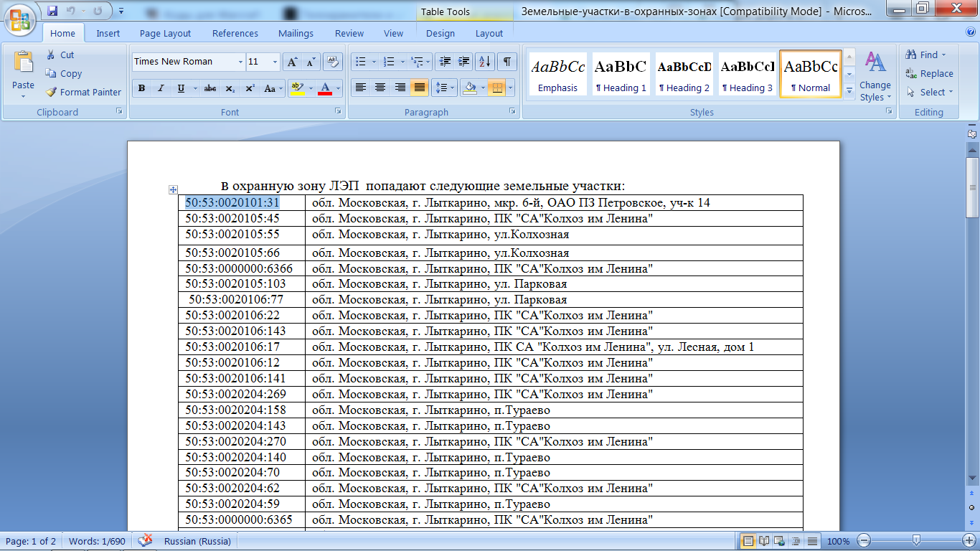Viewport: 980px width, 551px height.
Task: Open the Select menu button
Action: (929, 92)
